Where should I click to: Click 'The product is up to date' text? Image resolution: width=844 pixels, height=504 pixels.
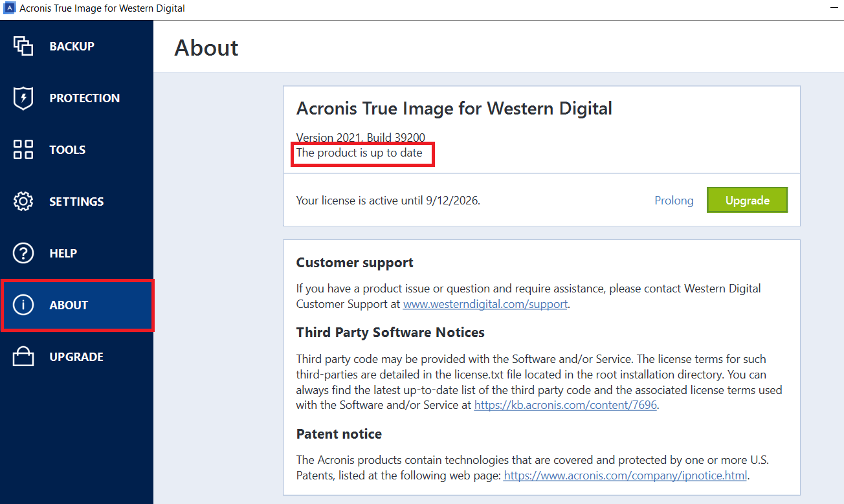click(359, 153)
